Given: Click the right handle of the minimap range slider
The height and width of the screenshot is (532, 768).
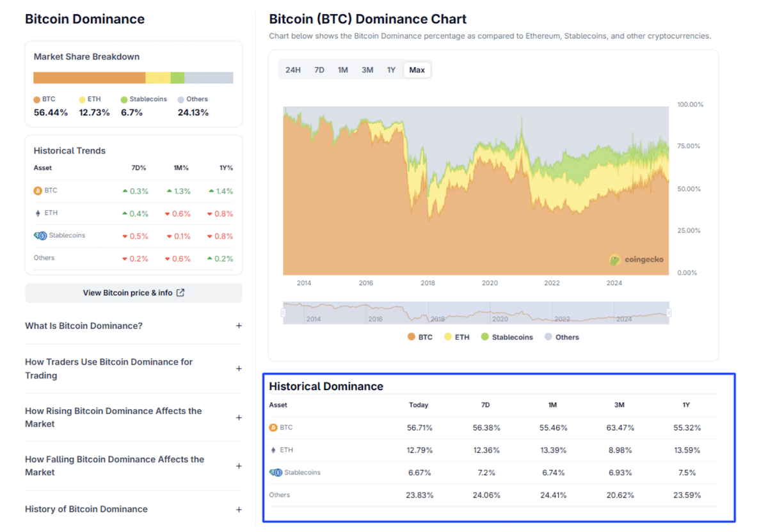Looking at the screenshot, I should pos(668,311).
